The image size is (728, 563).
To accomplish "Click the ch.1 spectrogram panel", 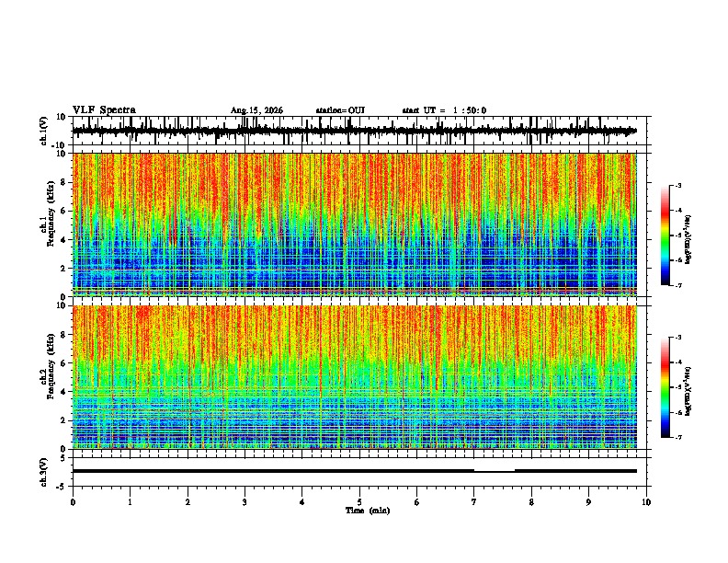I will click(355, 224).
